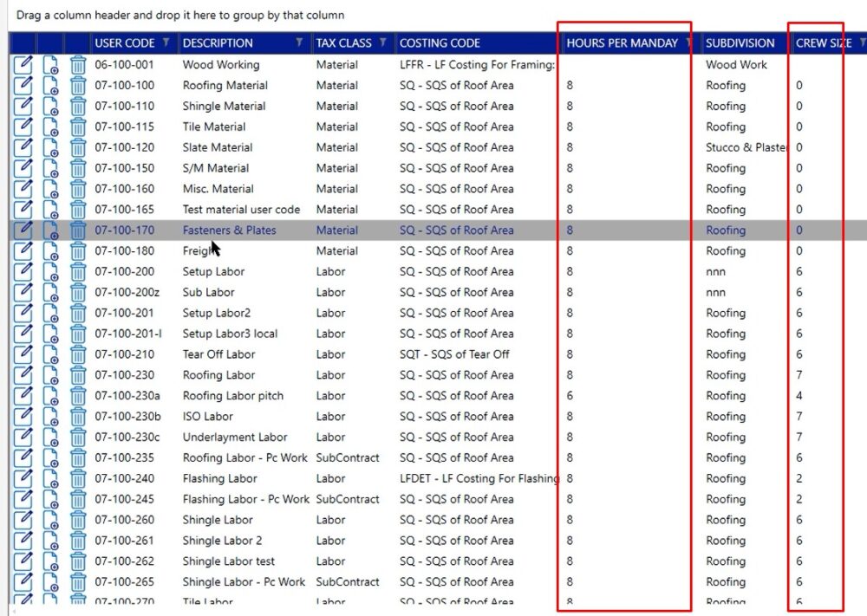Sort by the COSTING CODE column header
The height and width of the screenshot is (616, 867).
440,42
